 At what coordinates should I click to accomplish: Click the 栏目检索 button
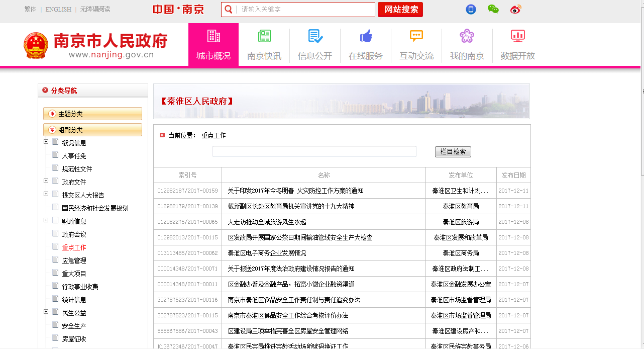(x=453, y=151)
